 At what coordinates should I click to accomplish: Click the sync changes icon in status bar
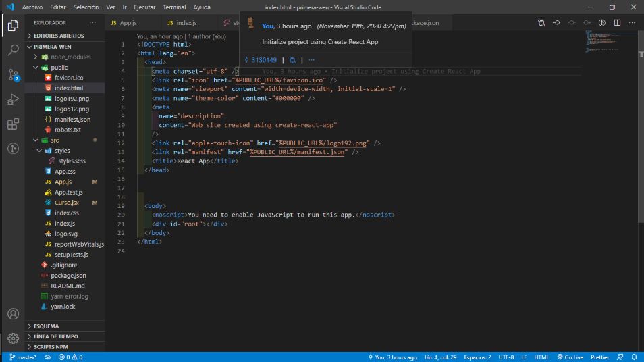(48, 357)
